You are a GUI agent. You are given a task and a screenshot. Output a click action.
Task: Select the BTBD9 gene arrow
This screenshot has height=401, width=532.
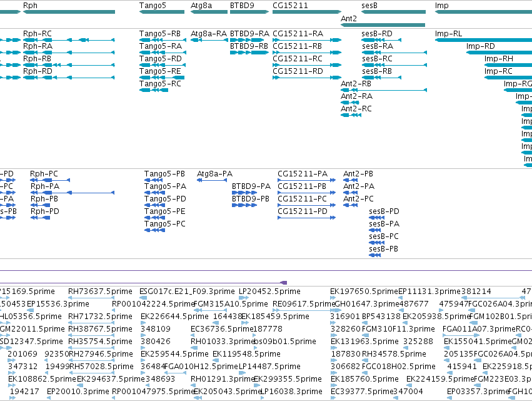(x=249, y=12)
